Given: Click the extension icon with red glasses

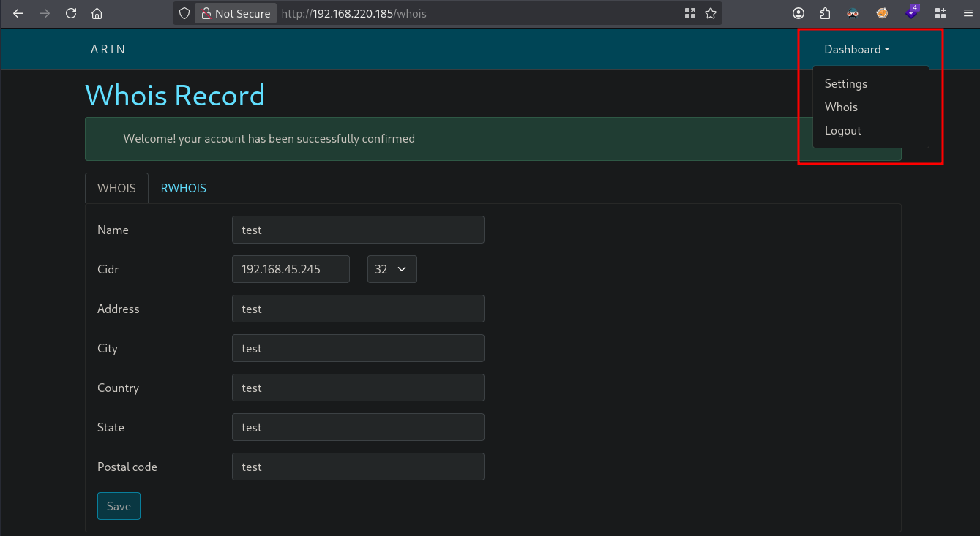Looking at the screenshot, I should pyautogui.click(x=853, y=13).
